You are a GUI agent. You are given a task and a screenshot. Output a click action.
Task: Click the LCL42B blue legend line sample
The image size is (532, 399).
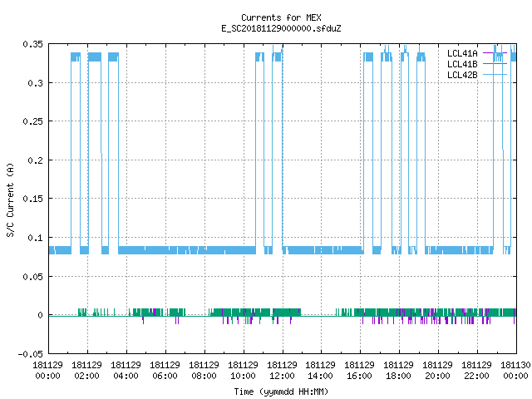click(x=495, y=75)
